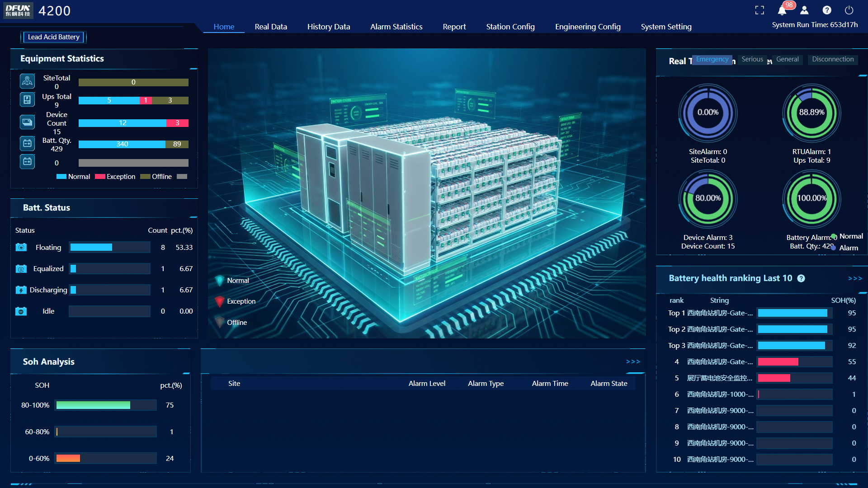
Task: Click the Top 1 ranked battery string
Action: coord(720,313)
